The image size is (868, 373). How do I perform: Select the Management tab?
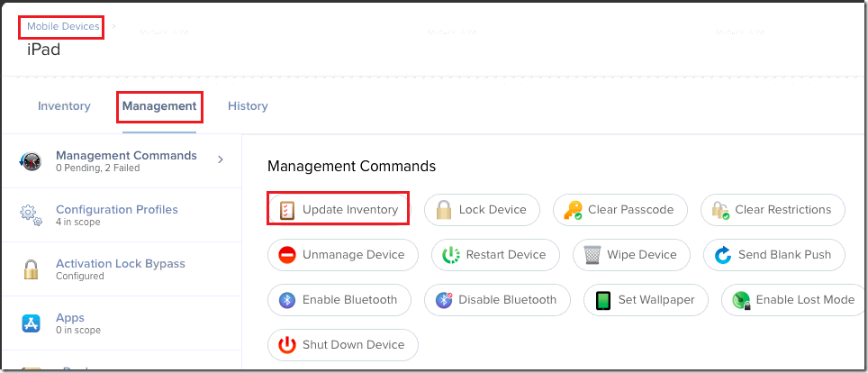click(x=159, y=105)
